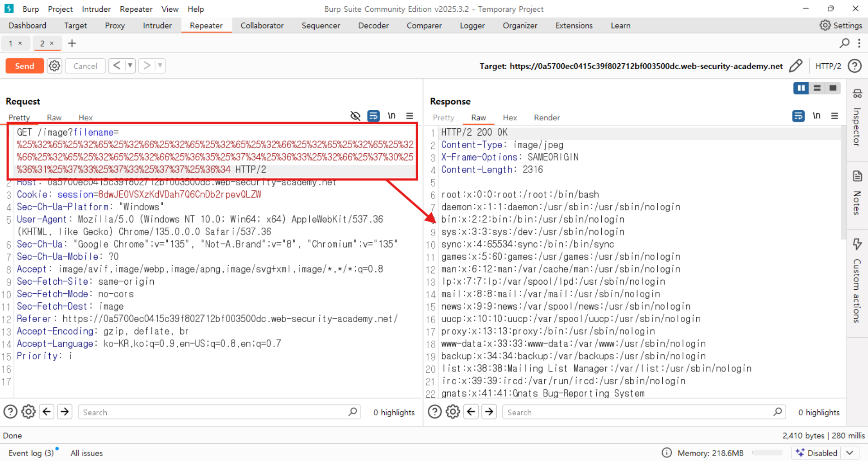Viewport: 868px width, 461px height.
Task: Open the Proxy main tab
Action: tap(115, 26)
